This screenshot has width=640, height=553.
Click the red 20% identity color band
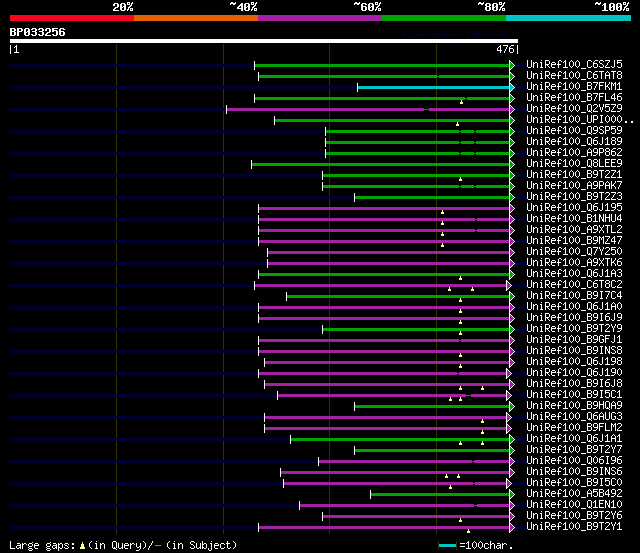[x=72, y=18]
